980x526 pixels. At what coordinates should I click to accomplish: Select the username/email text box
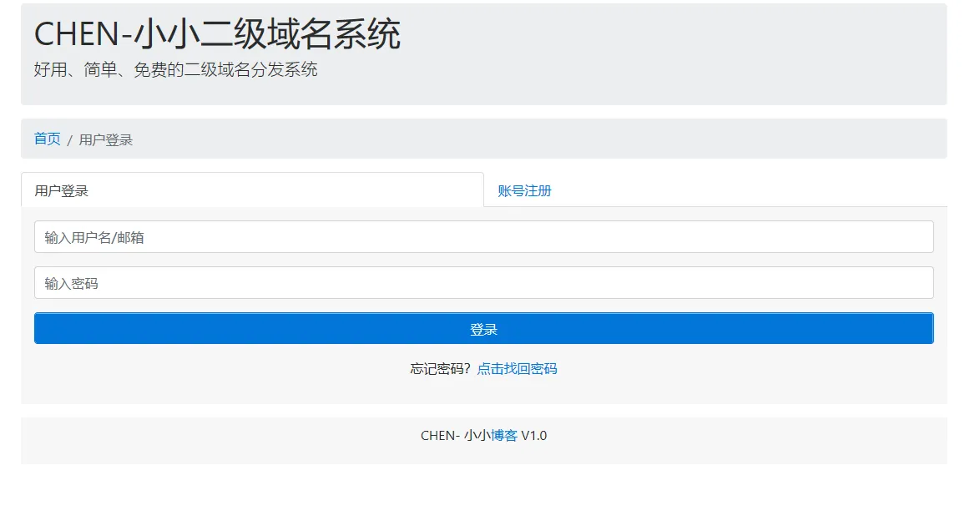click(483, 236)
